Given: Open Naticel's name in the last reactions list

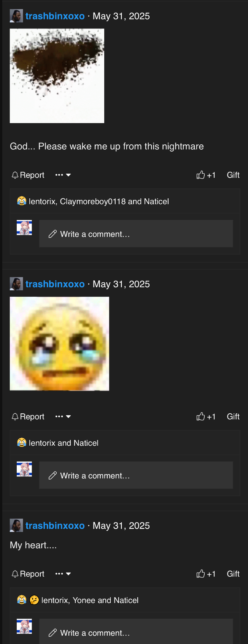Looking at the screenshot, I should coord(126,600).
